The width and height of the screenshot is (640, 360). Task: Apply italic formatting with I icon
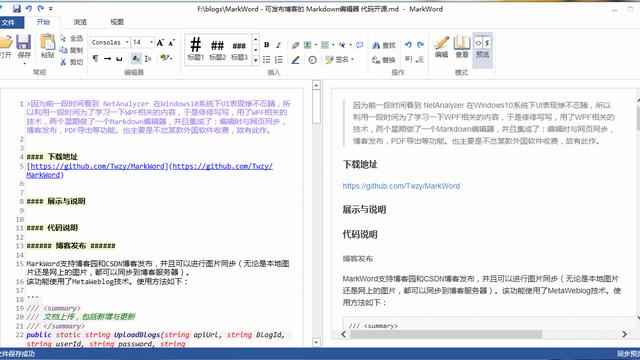click(278, 45)
